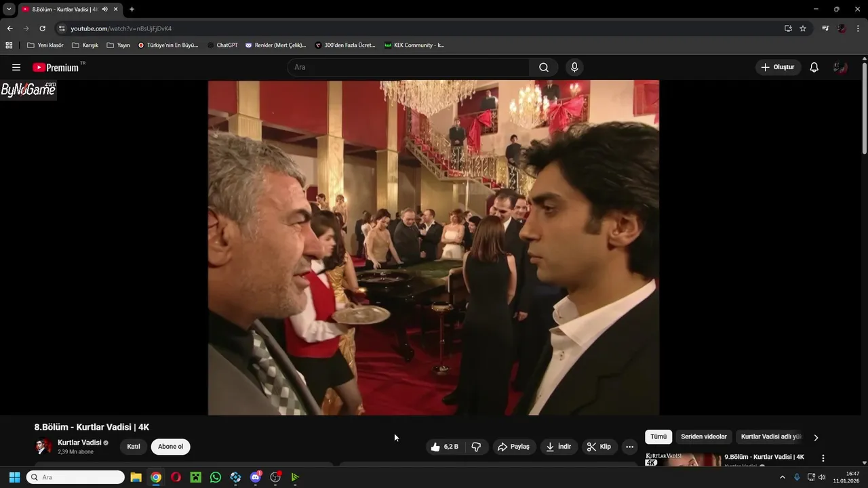Toggle subscription with Abone ol button
868x488 pixels.
(x=170, y=447)
